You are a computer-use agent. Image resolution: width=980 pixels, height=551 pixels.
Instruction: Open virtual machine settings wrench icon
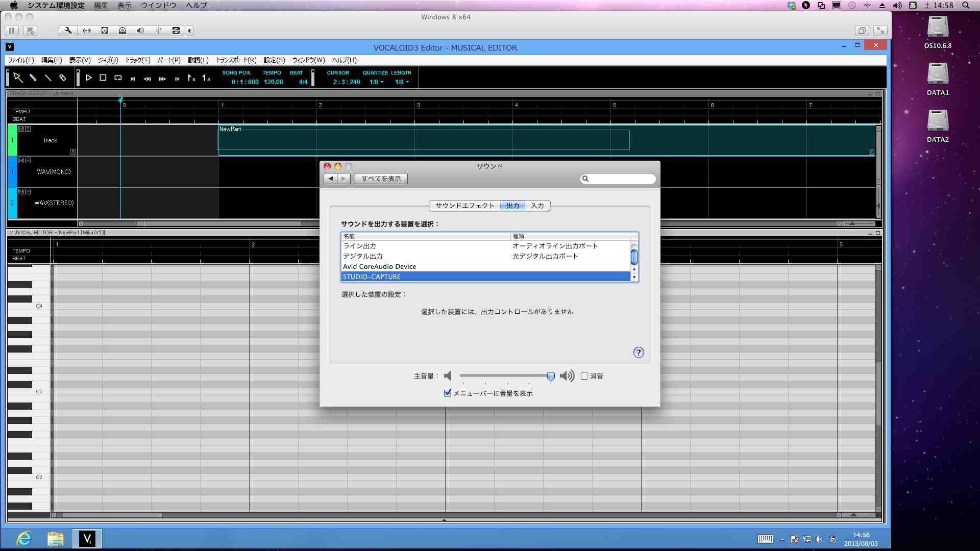point(68,31)
